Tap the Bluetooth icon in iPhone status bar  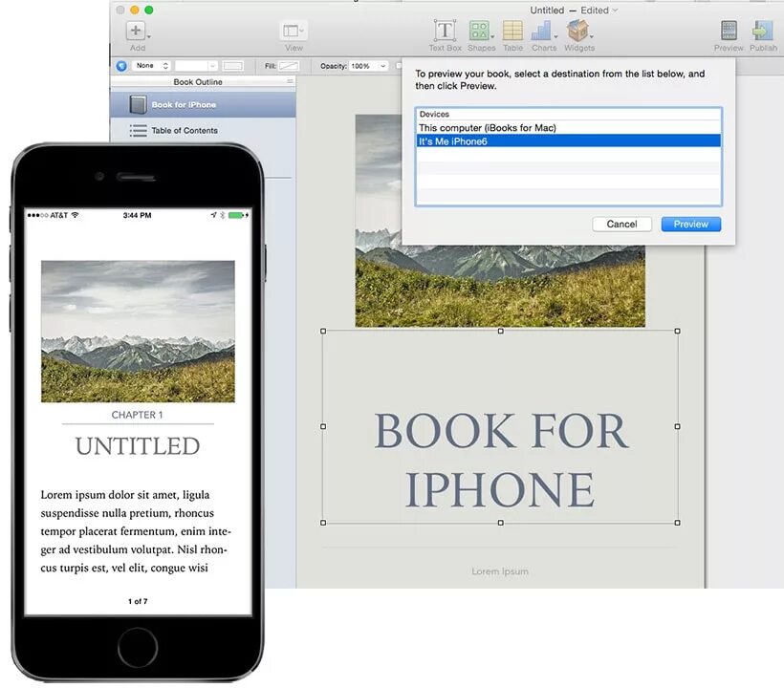pos(223,215)
